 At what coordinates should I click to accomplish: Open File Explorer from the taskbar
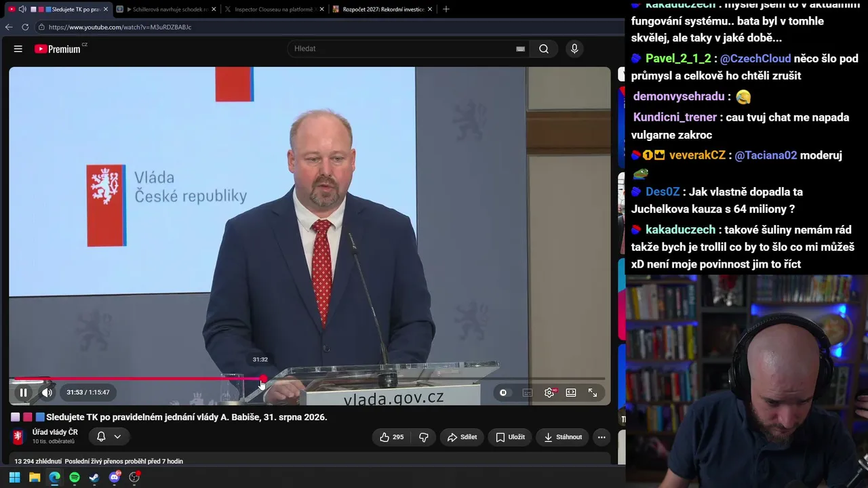click(x=35, y=477)
